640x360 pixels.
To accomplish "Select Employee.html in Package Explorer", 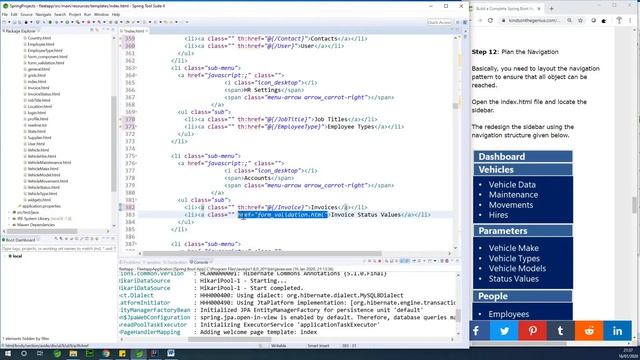I will click(41, 44).
